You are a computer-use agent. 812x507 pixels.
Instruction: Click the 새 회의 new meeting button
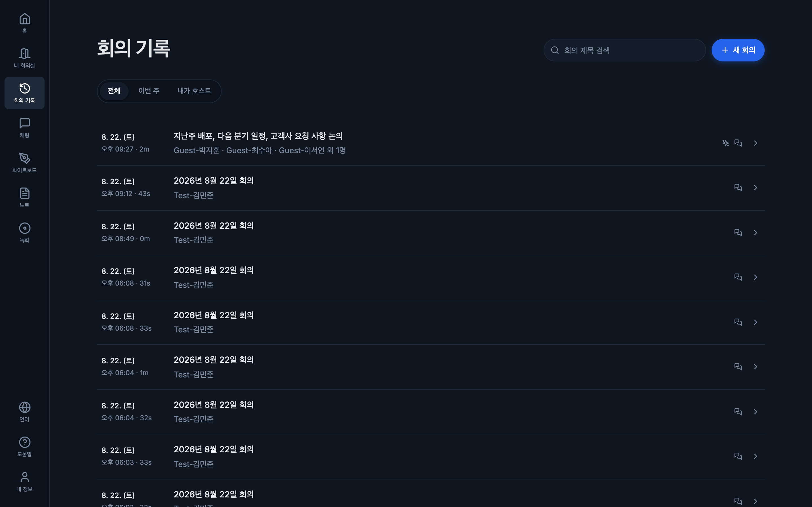tap(738, 50)
